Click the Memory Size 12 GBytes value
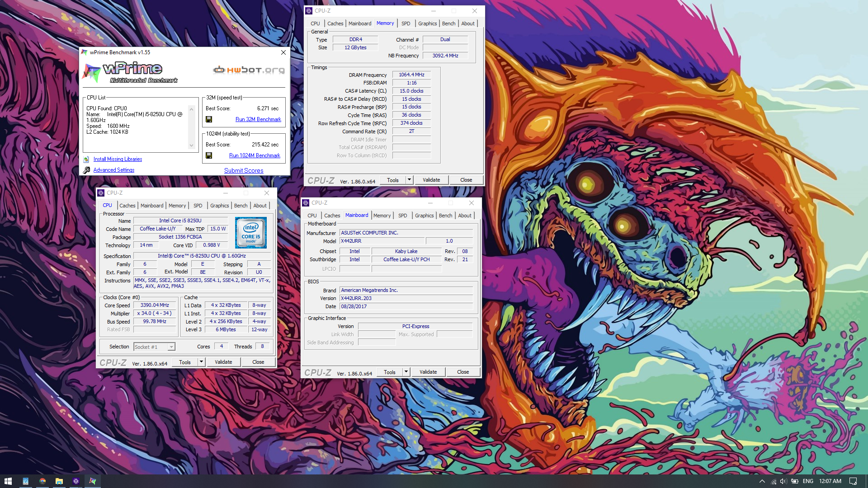 (355, 48)
